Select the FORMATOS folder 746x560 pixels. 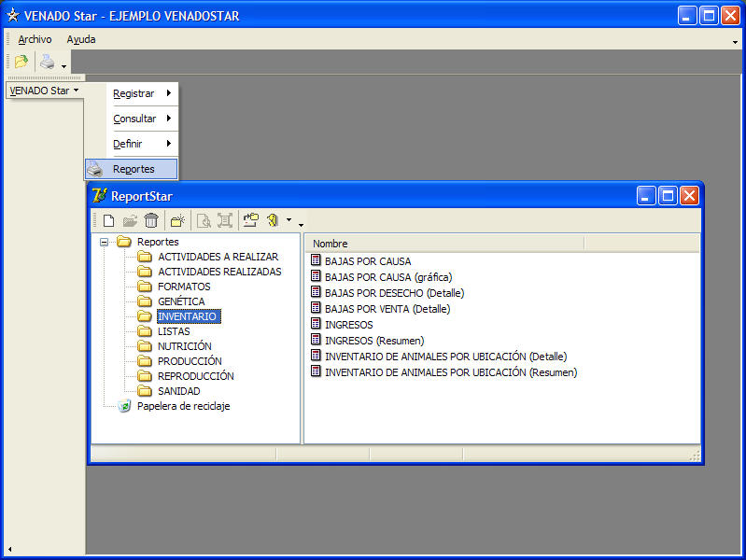[x=184, y=287]
